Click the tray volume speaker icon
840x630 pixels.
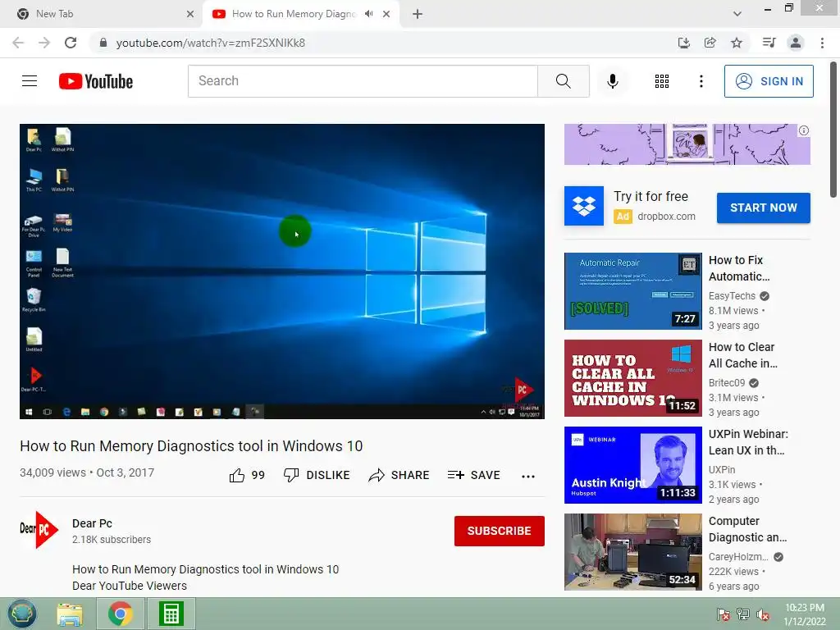point(763,614)
